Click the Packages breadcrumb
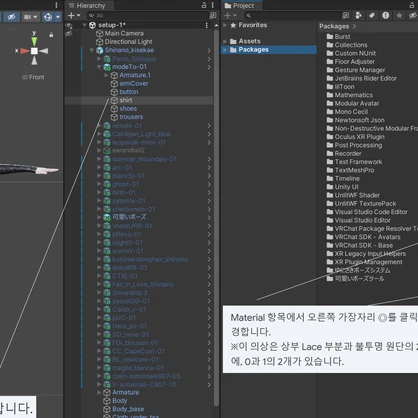Image resolution: width=418 pixels, height=418 pixels. point(334,26)
